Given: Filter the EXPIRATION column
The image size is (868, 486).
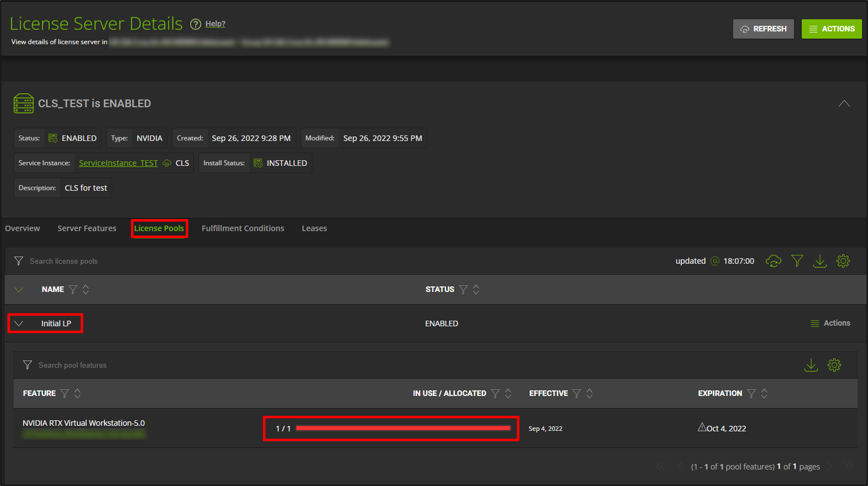Looking at the screenshot, I should tap(751, 393).
